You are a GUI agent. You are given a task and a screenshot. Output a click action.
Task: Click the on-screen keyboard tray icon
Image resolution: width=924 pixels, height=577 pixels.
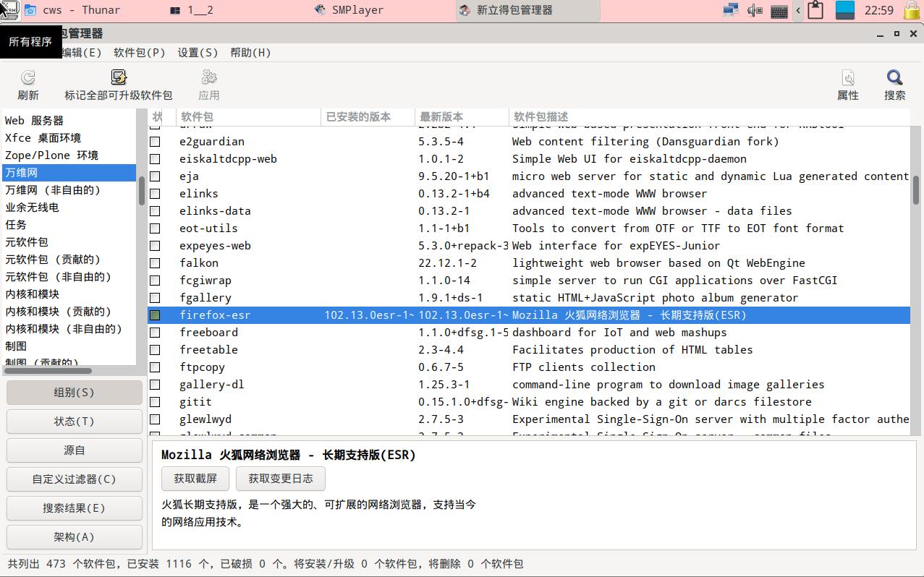point(779,11)
